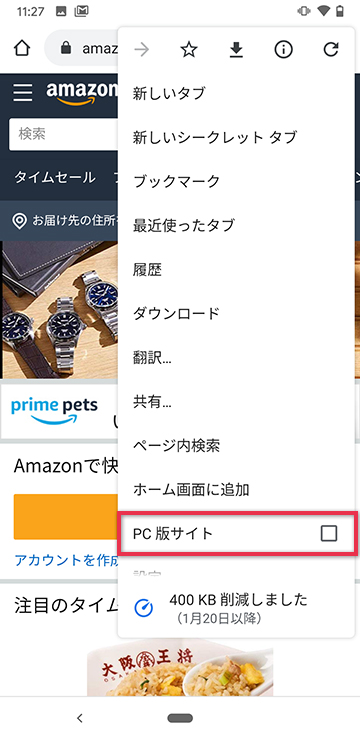Viewport: 360px width, 740px height.
Task: Enable the PC版サイト checkbox
Action: (x=329, y=533)
